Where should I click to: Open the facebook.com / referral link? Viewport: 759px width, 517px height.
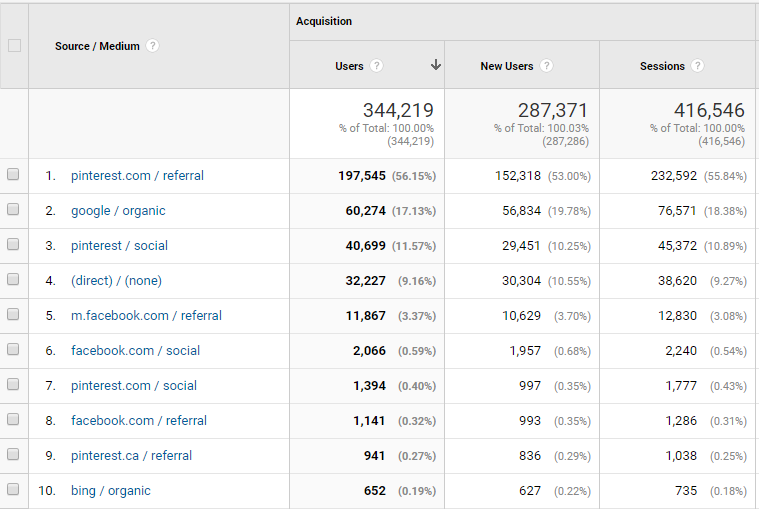click(x=139, y=421)
